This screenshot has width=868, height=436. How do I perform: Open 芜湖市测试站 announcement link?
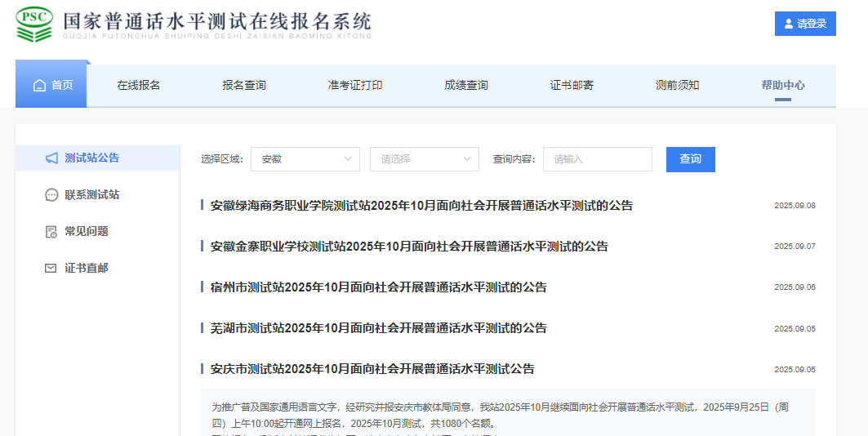click(x=378, y=328)
